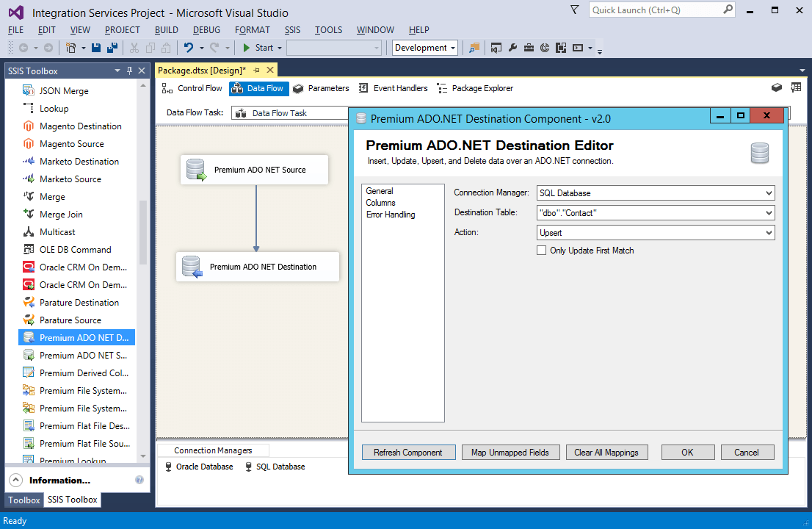
Task: Select Premium ADO NET Source toolbox item
Action: (x=83, y=355)
